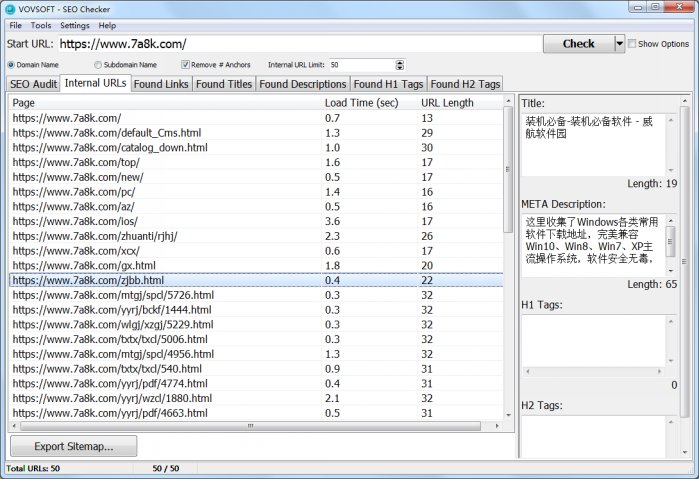
Task: Sort by the URL Length column header
Action: [460, 103]
